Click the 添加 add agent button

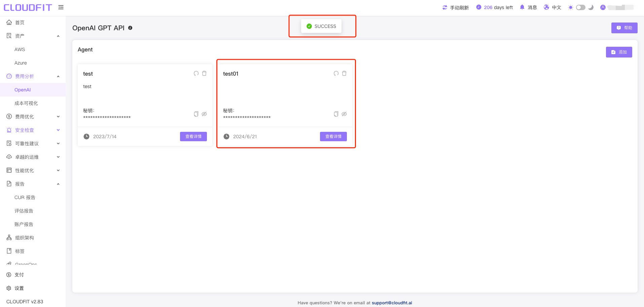619,52
